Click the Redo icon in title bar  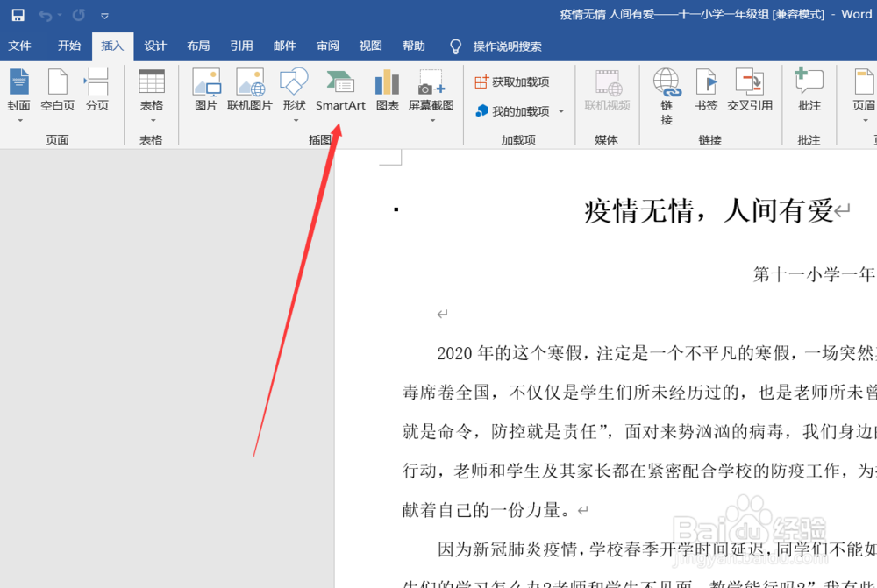78,15
